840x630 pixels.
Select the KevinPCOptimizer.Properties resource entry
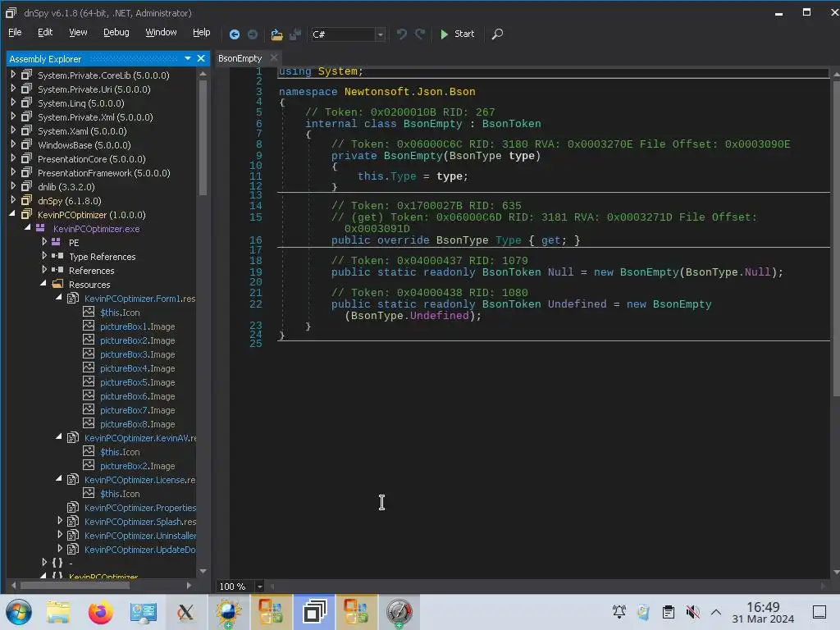139,507
